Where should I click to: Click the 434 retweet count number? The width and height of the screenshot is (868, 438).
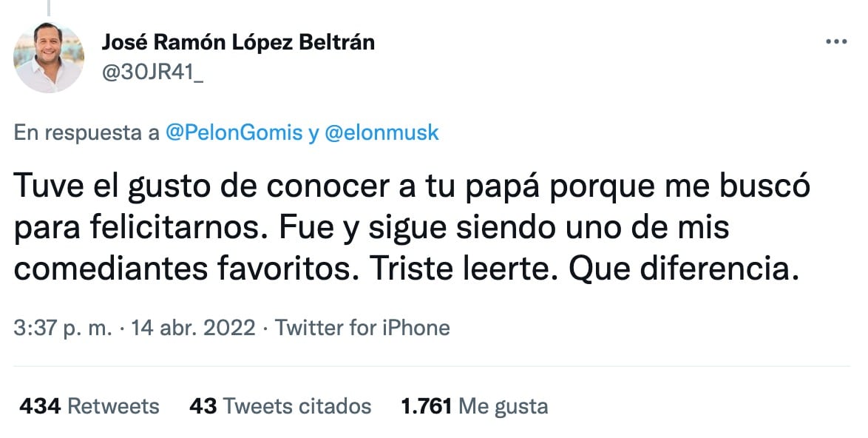pyautogui.click(x=40, y=406)
